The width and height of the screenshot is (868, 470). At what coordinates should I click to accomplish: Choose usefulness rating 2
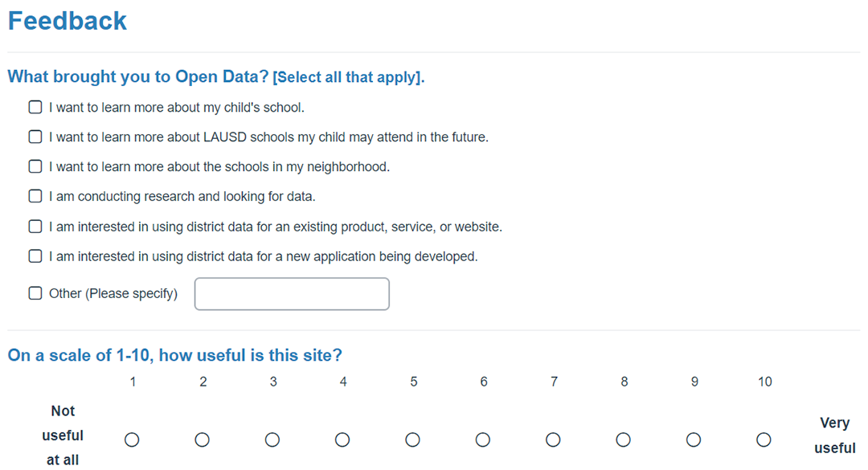202,440
